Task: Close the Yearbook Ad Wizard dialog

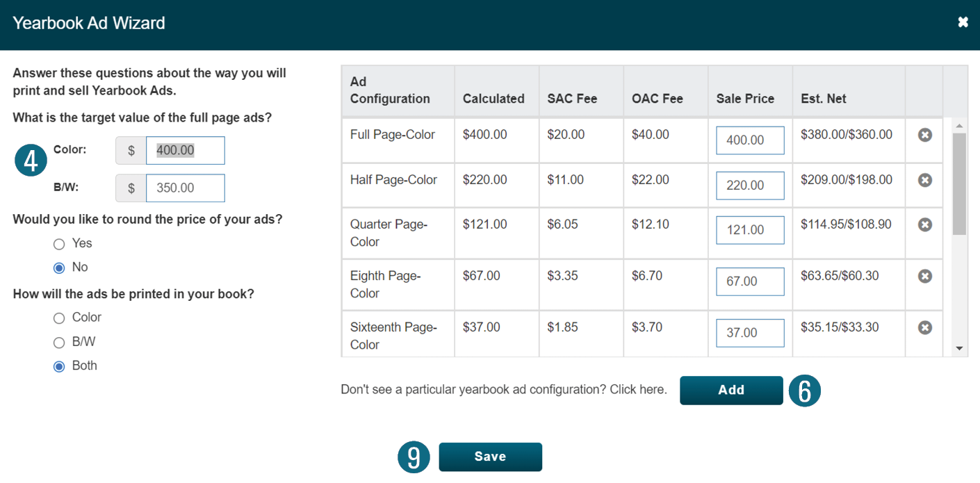Action: coord(963,23)
